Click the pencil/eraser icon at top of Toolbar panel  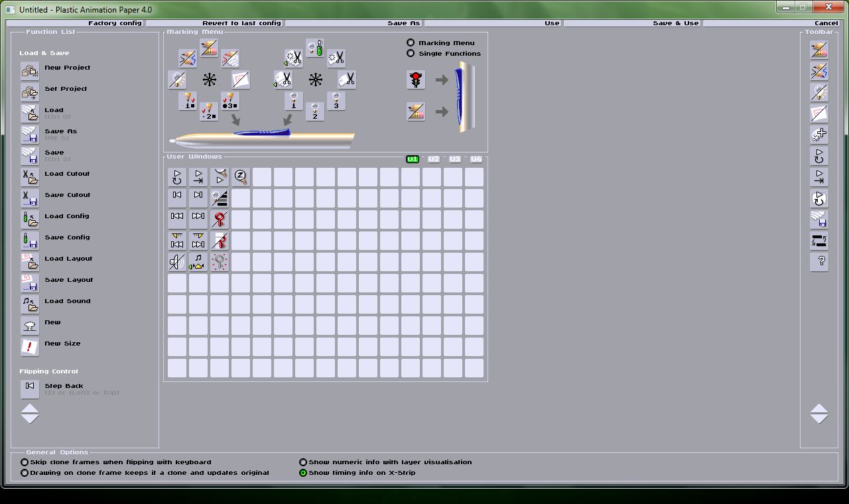(x=819, y=50)
